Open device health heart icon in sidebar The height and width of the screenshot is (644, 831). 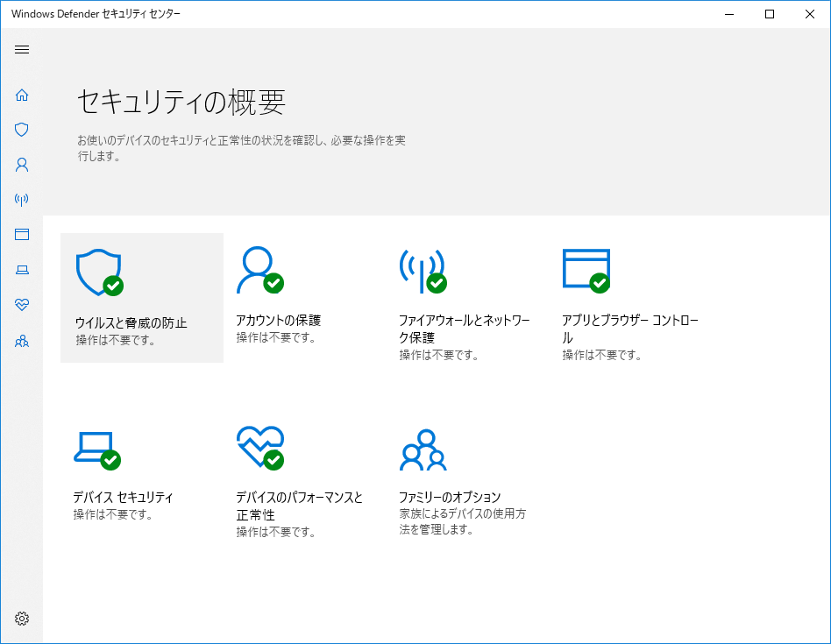pos(22,305)
